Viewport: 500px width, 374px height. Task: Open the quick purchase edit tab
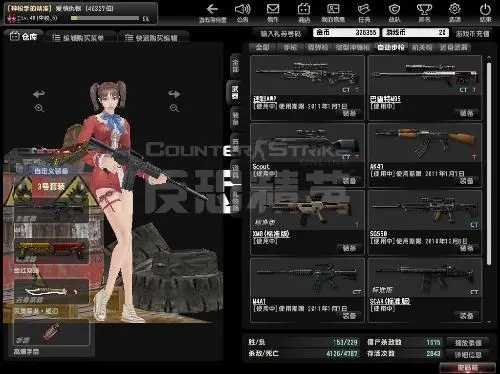152,38
